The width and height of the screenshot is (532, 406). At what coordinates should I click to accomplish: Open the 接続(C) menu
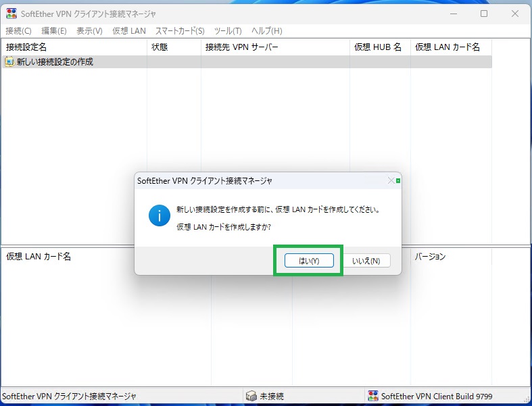pos(18,31)
